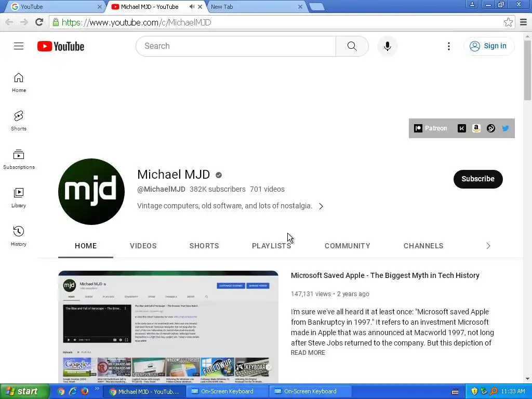Switch to the CHANNELS tab
This screenshot has height=399, width=532.
[423, 246]
